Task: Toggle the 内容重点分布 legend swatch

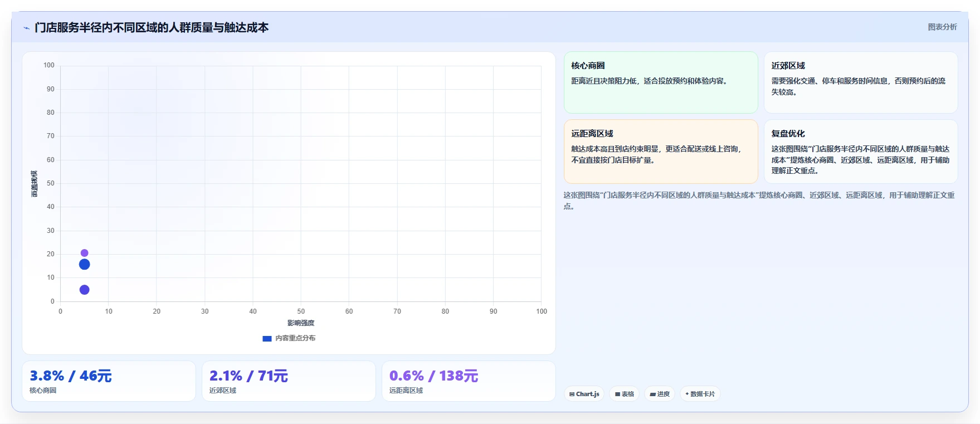Action: (267, 338)
